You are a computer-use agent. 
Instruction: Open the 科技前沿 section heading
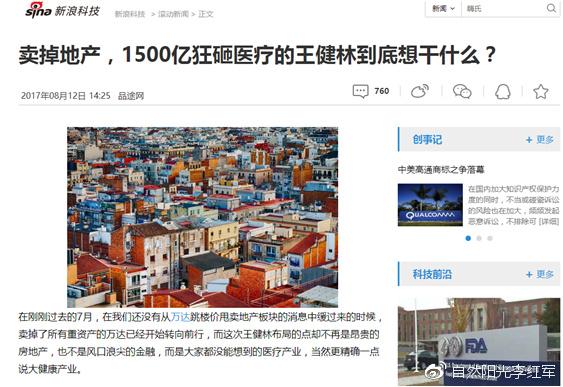tap(432, 274)
